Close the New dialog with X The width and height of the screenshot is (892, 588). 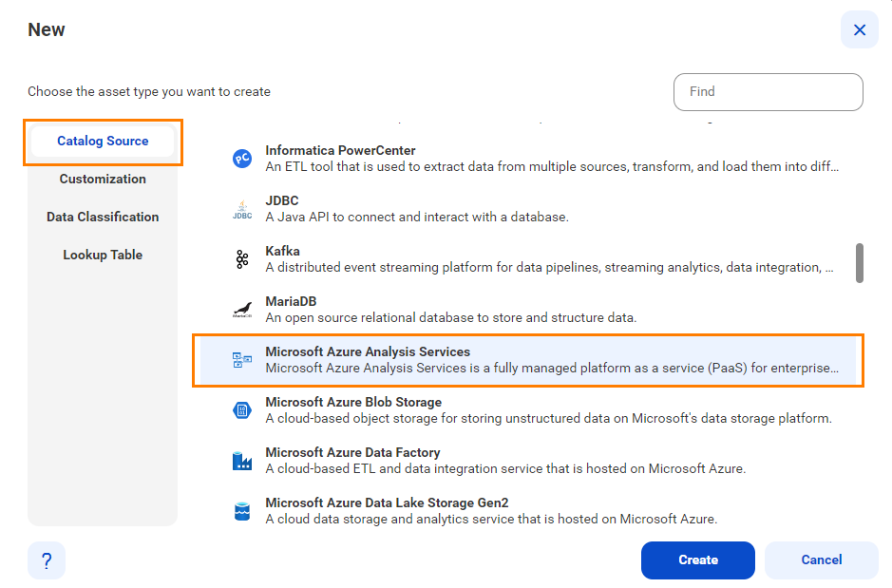point(860,29)
